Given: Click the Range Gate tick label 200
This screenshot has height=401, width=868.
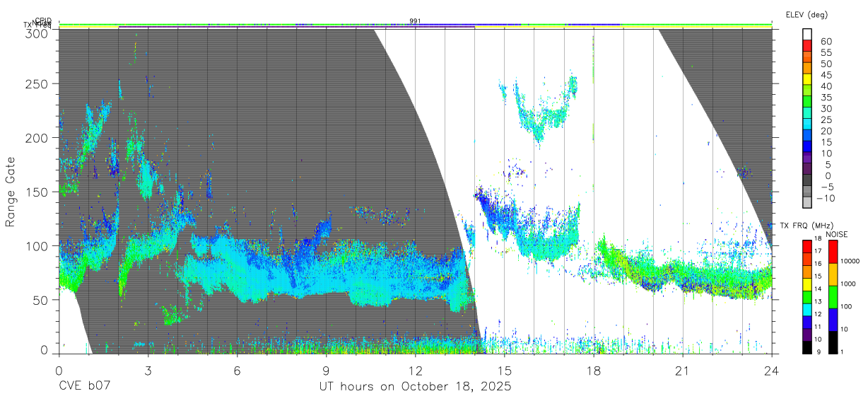Looking at the screenshot, I should 38,138.
